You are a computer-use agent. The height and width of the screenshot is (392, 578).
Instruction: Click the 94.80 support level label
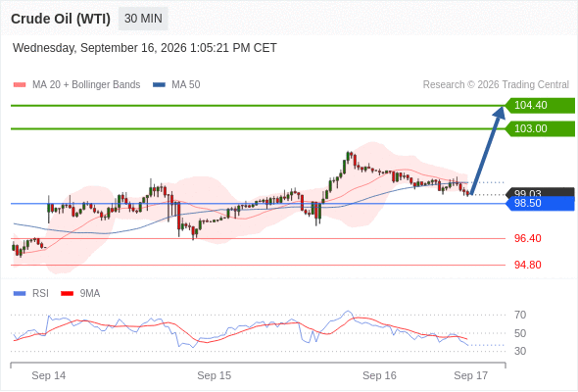tap(527, 265)
